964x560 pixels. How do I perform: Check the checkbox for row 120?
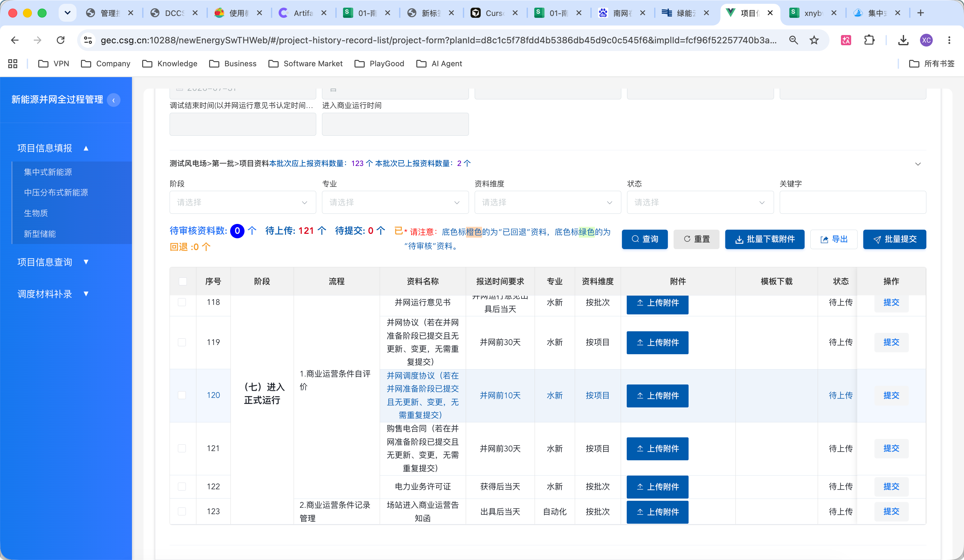(x=182, y=395)
